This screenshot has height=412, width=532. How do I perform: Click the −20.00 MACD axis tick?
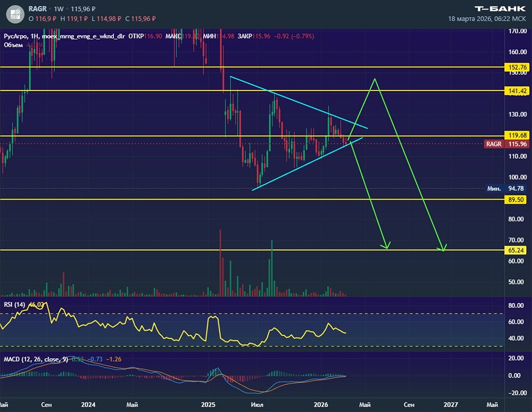[x=518, y=393]
